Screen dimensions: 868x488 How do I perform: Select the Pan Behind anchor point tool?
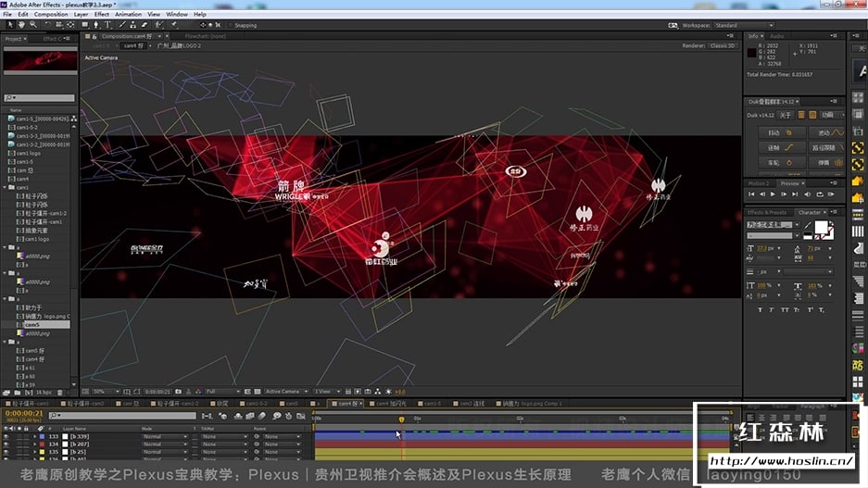point(70,25)
